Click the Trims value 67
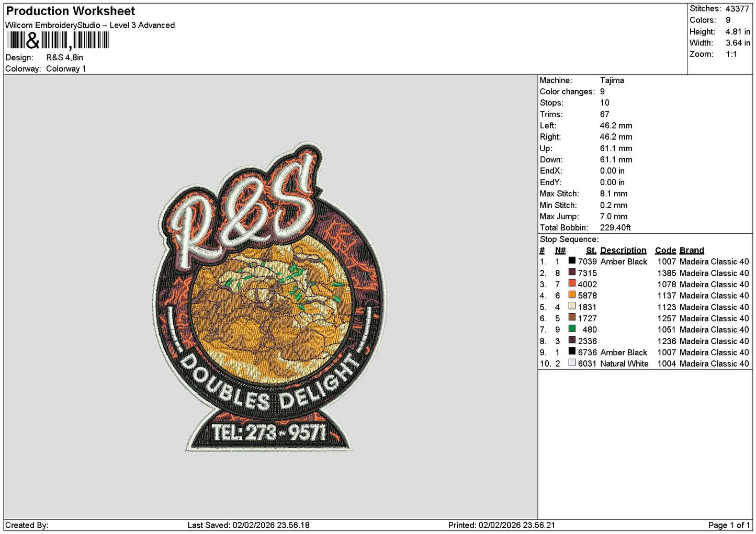Image resolution: width=756 pixels, height=534 pixels. point(604,115)
